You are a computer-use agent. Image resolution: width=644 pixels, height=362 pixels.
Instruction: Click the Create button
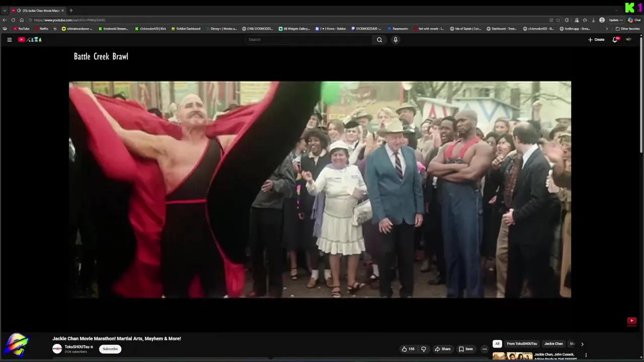[x=596, y=40]
